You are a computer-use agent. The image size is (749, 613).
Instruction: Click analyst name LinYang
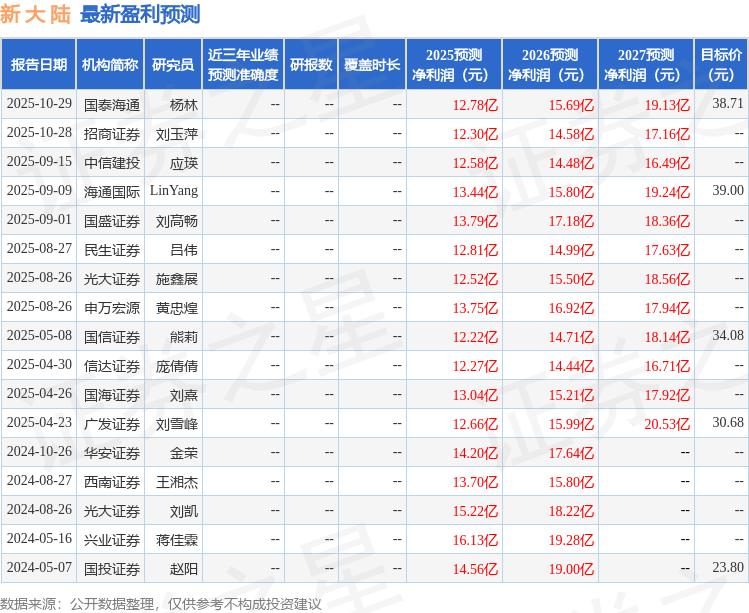tap(174, 191)
